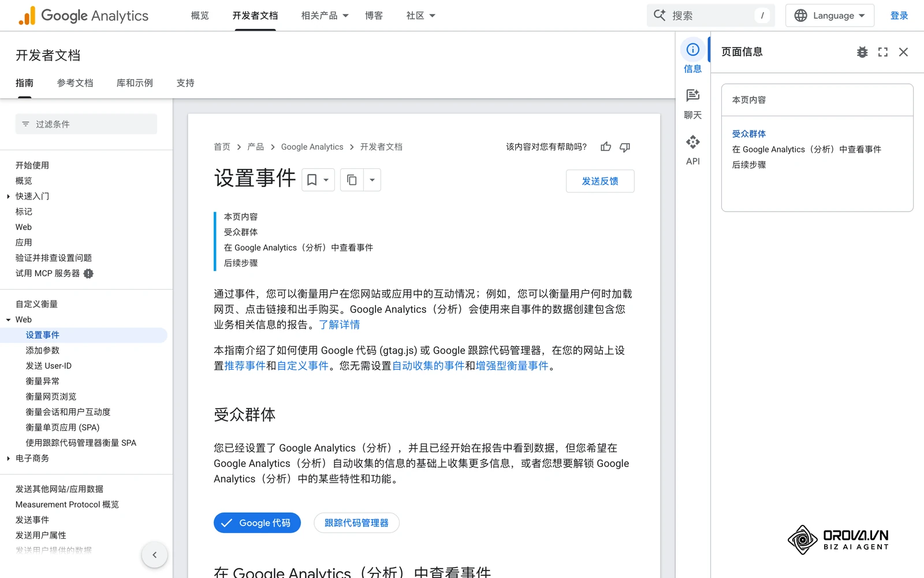Click the 过滤条件 filter field
924x578 pixels.
click(x=86, y=124)
